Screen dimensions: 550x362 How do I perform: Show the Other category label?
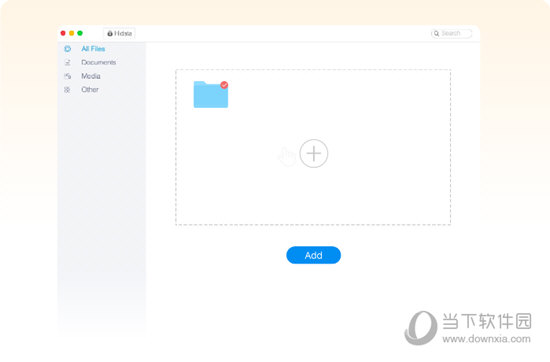[x=90, y=90]
